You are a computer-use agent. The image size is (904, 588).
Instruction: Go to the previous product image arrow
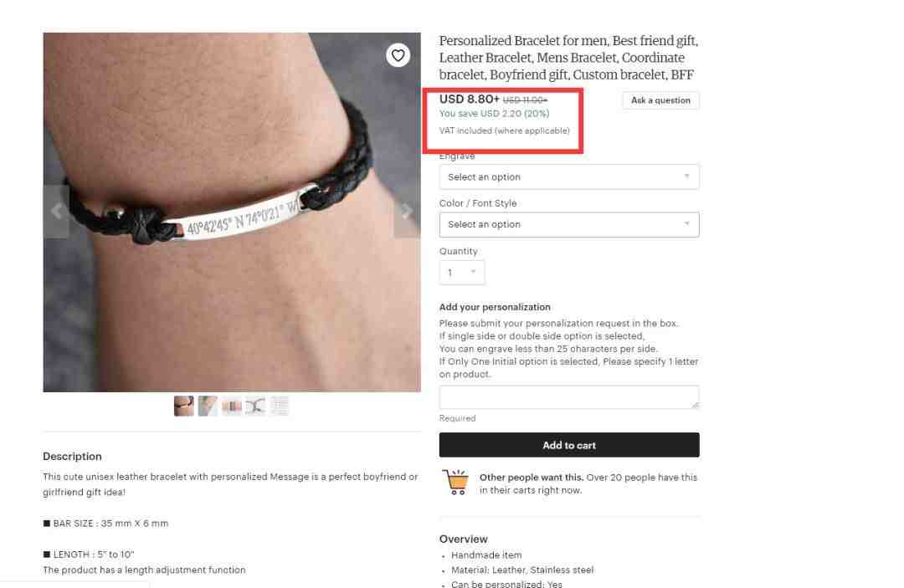(x=57, y=212)
